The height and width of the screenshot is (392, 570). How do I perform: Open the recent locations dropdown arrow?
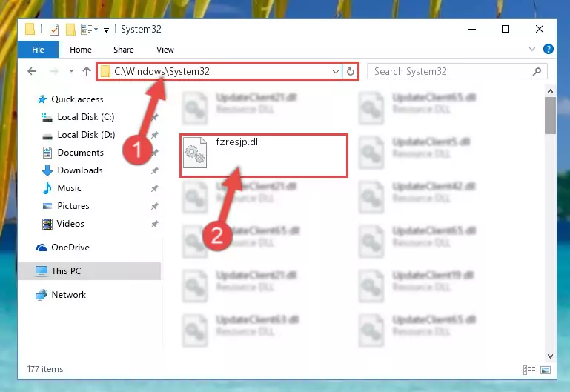(71, 71)
